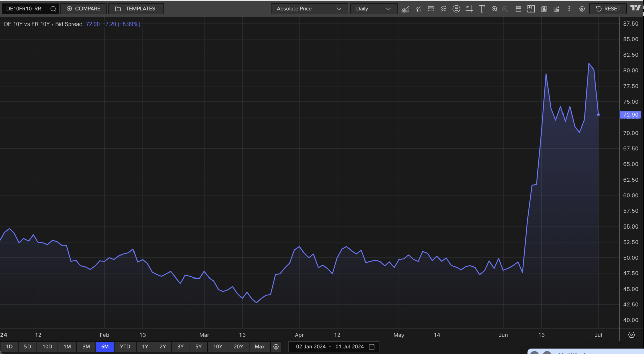Click the circled E events icon
644x354 pixels.
pyautogui.click(x=456, y=9)
